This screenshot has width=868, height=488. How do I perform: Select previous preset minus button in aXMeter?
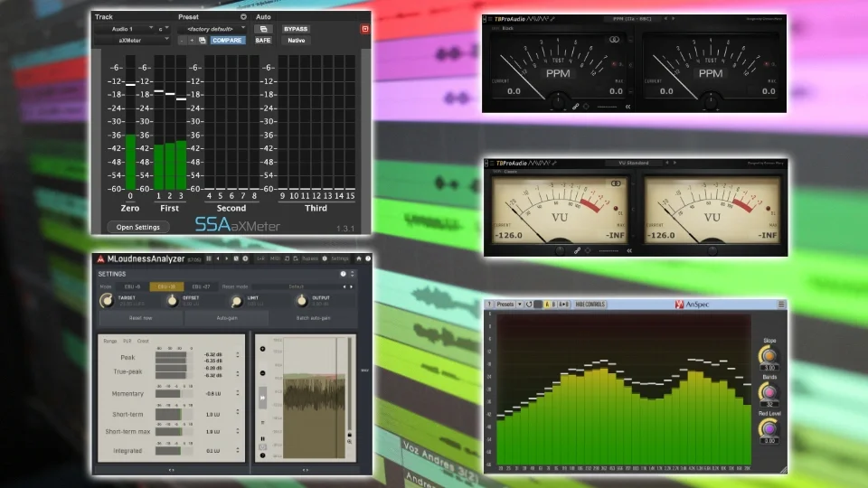[182, 41]
